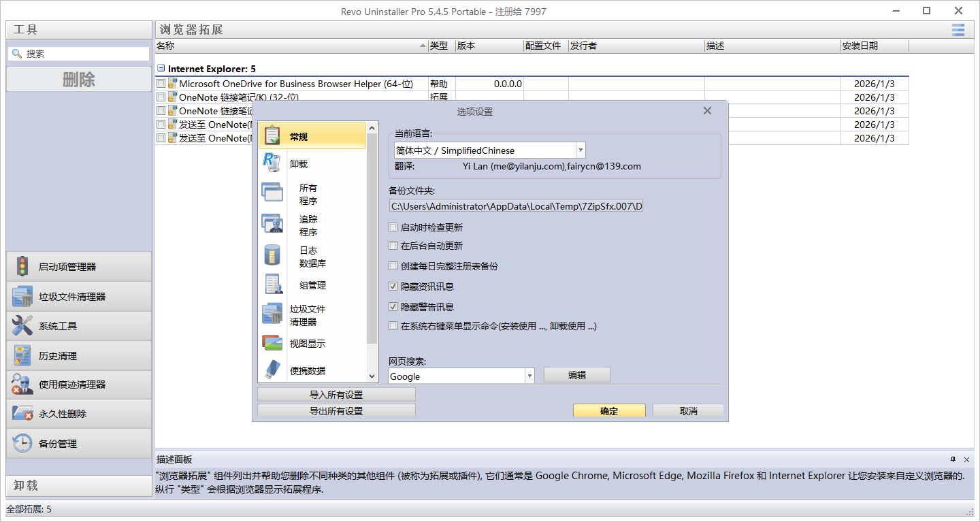Select the Logs Database settings icon
The image size is (980, 522).
click(x=272, y=255)
